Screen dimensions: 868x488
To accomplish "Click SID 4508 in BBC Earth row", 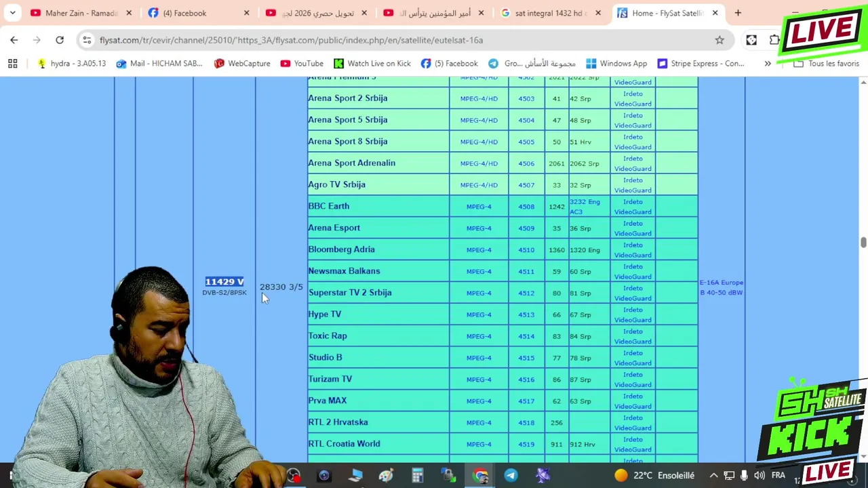I will 526,207.
